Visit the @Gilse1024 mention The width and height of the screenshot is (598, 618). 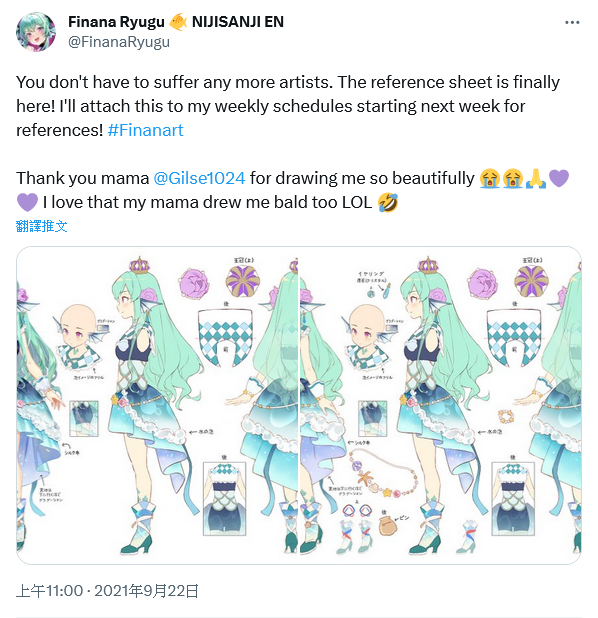tap(199, 178)
